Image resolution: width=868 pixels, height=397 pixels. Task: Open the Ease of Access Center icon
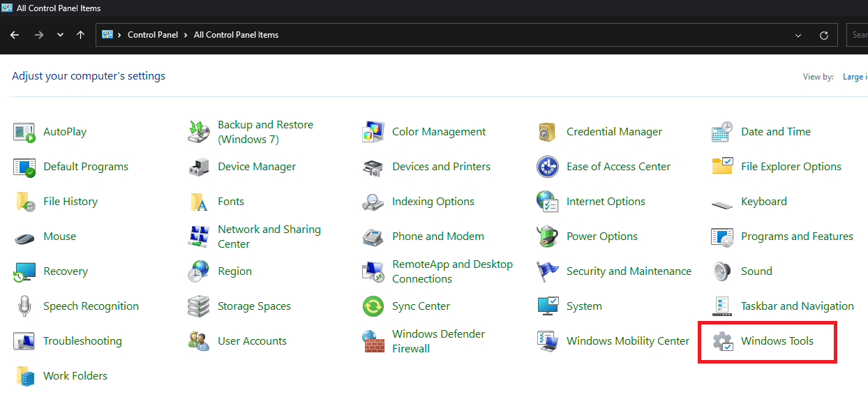[x=548, y=167]
